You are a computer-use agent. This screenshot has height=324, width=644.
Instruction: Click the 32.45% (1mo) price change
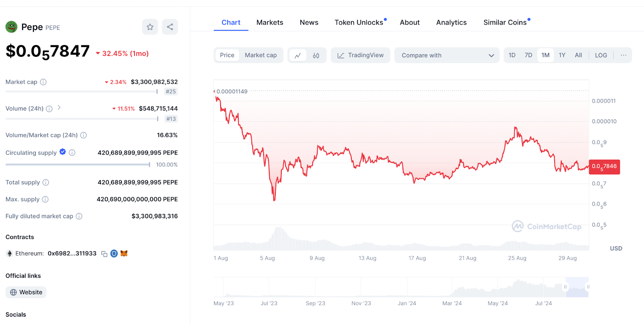point(122,54)
